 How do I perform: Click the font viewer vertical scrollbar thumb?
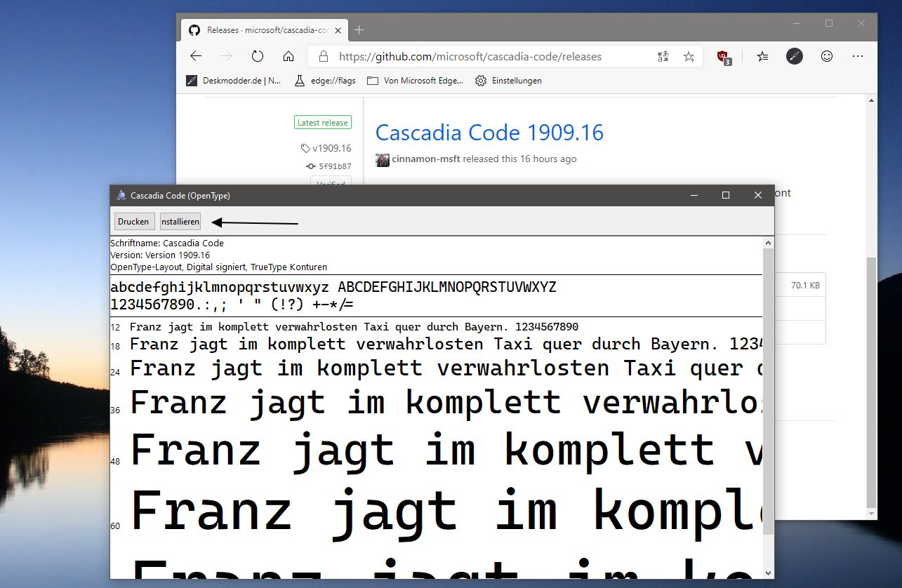[768, 392]
